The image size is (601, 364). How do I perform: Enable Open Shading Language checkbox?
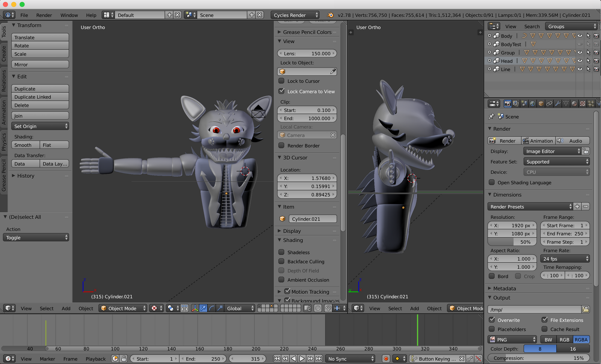coord(492,182)
